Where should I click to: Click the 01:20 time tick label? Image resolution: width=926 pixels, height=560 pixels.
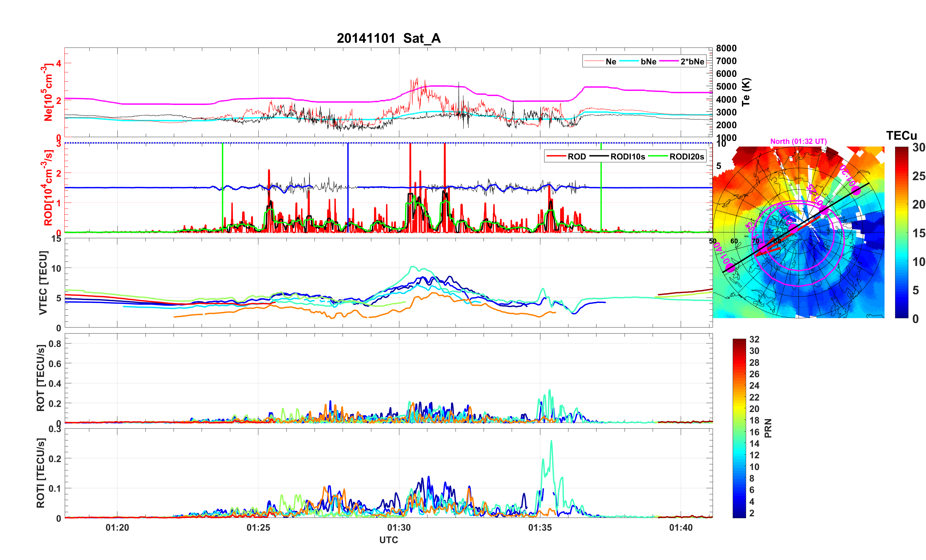(x=117, y=527)
